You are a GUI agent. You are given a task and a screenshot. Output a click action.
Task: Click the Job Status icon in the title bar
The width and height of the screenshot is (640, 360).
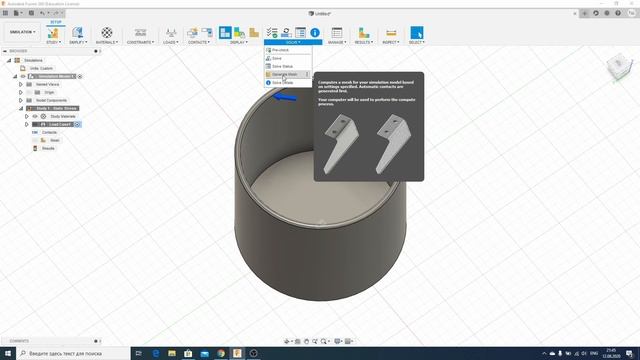pos(607,13)
